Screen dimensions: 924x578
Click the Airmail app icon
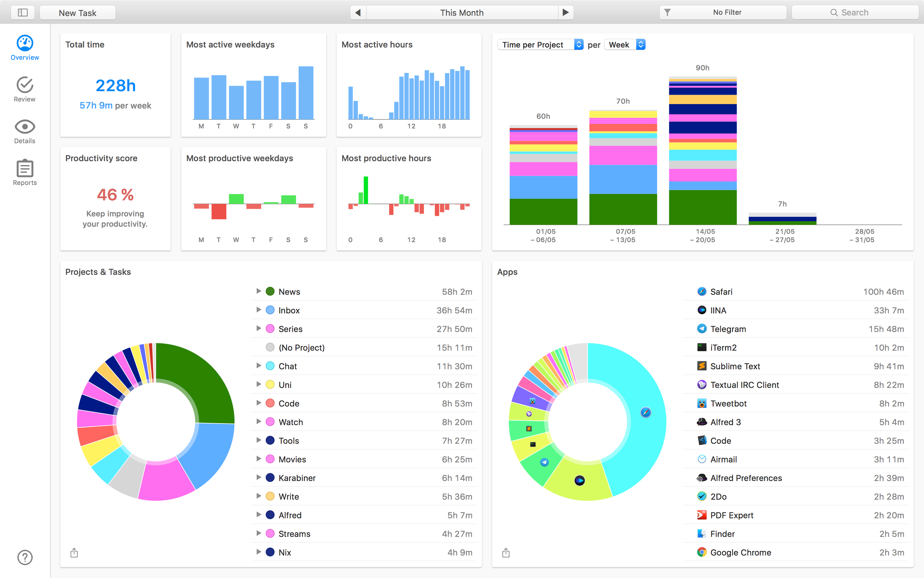tap(702, 459)
